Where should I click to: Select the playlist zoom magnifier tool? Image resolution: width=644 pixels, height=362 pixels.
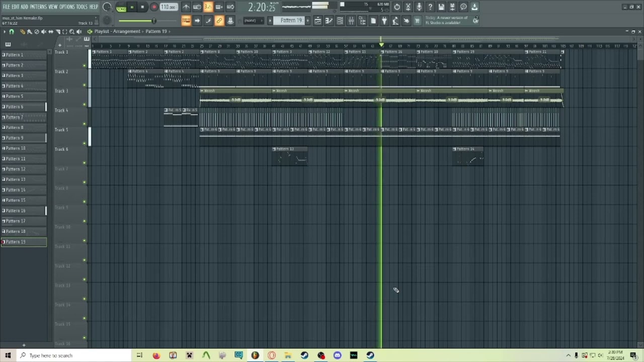pos(71,32)
